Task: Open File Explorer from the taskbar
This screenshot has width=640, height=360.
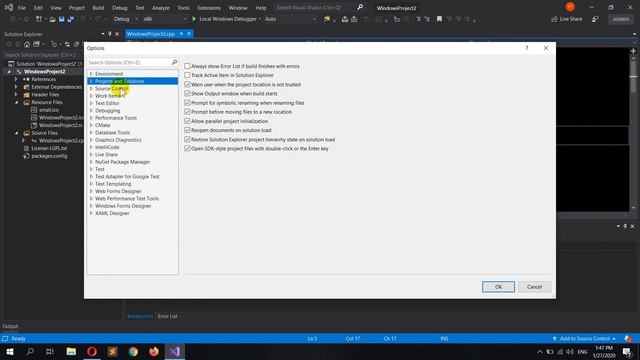Action: [71, 351]
